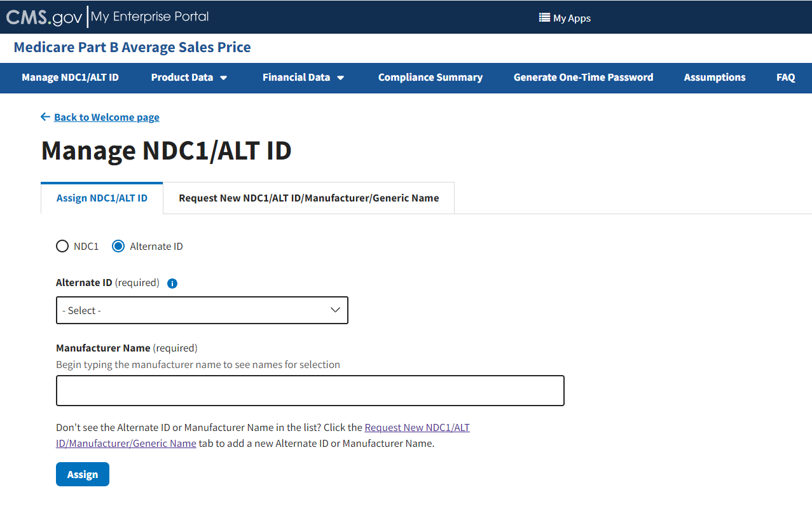This screenshot has width=812, height=506.
Task: Switch to Assign NDC1/ALT ID tab
Action: [x=102, y=198]
